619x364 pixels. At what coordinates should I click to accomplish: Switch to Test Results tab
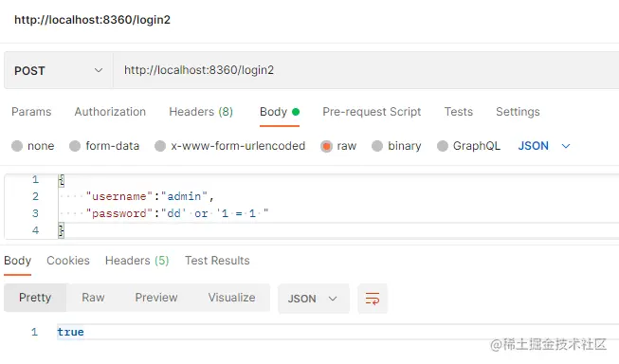(x=217, y=261)
